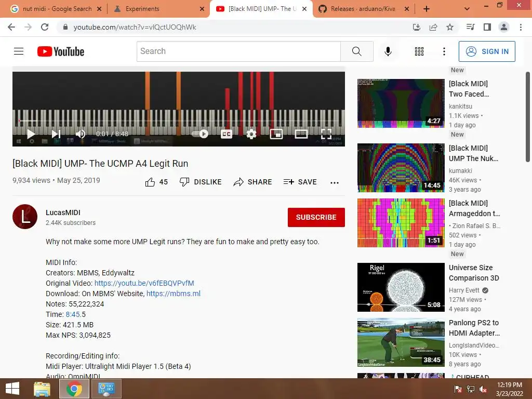Screen dimensions: 532x399
Task: Reload the YouTube page
Action: [45, 27]
